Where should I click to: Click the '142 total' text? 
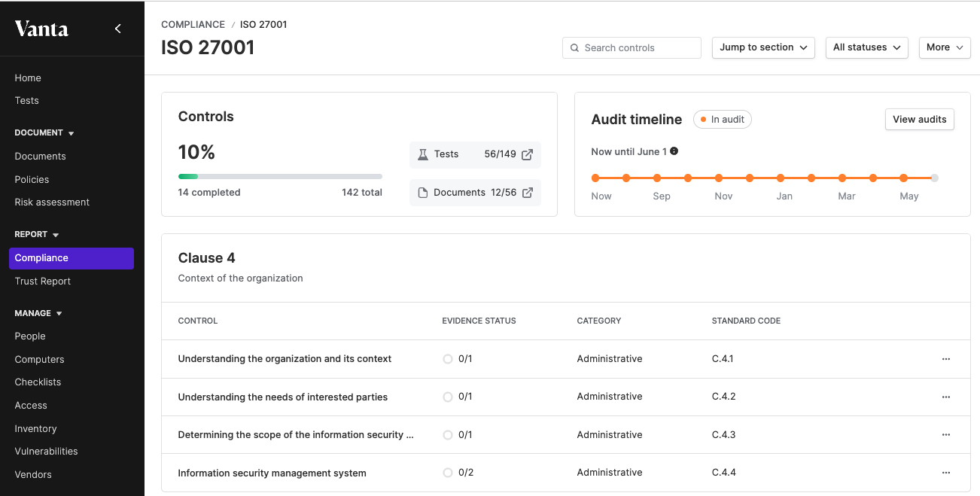pyautogui.click(x=362, y=193)
